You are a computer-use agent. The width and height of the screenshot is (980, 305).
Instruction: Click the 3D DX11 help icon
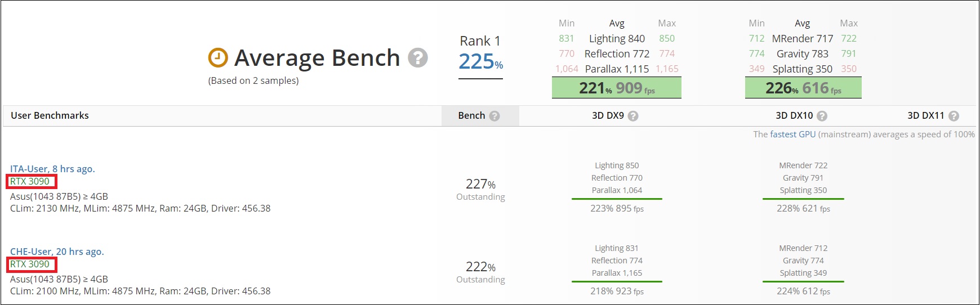(x=954, y=116)
